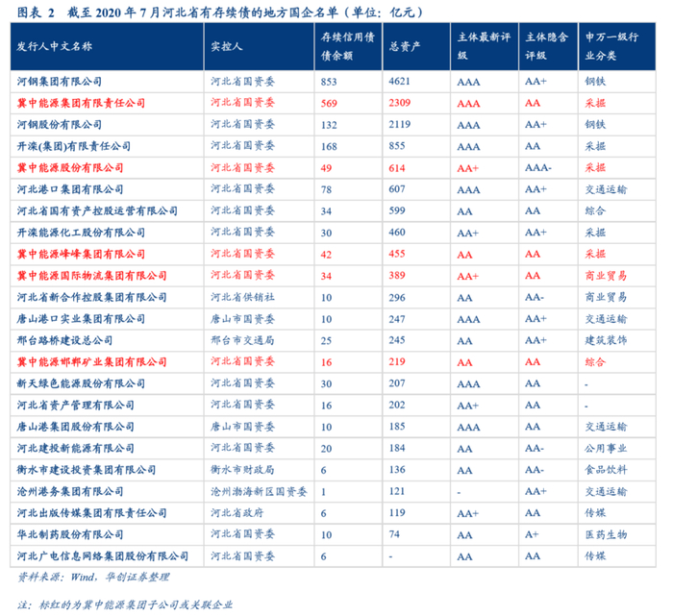
Task: Select '河北省国有资产控股运营有限公司'
Action: coord(97,211)
